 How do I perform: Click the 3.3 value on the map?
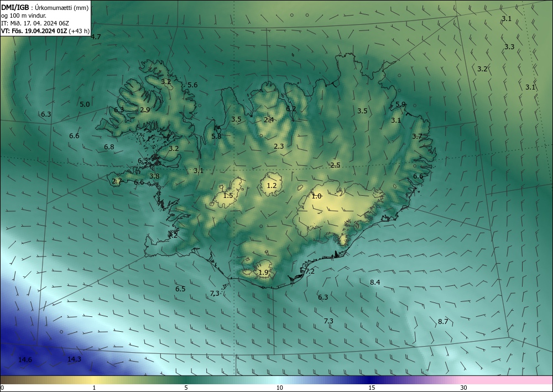tap(509, 47)
